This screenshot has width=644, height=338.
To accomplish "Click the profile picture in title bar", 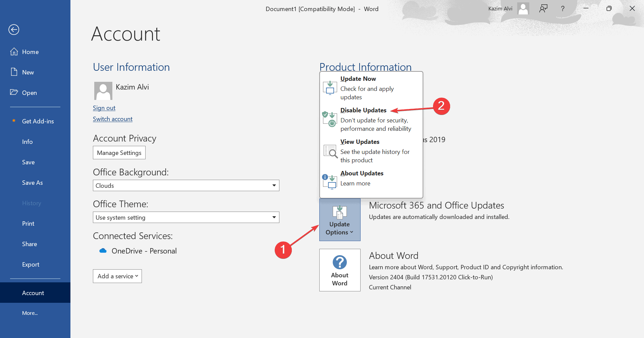I will click(x=523, y=9).
